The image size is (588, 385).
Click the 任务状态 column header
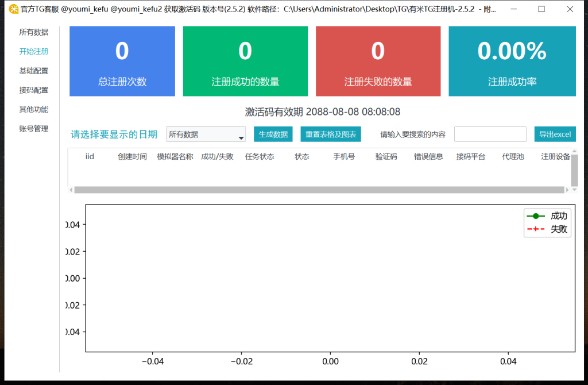pyautogui.click(x=260, y=156)
